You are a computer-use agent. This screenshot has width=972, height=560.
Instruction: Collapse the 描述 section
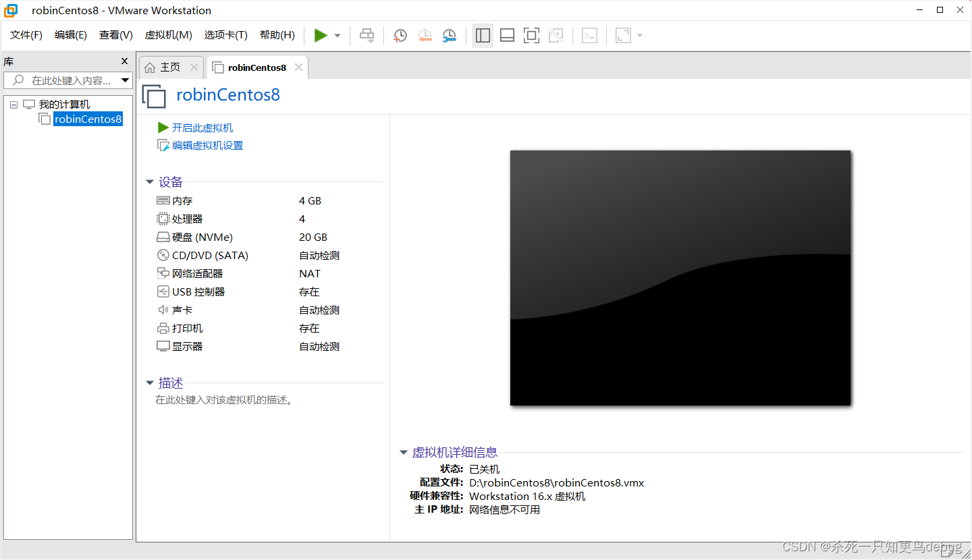point(150,383)
